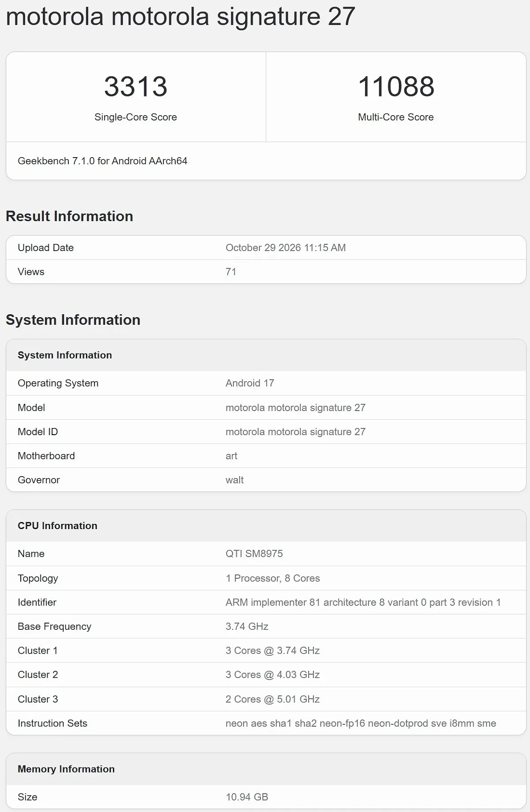Click 'Geekbench 7.1.0 for Android AArch64' text

tap(102, 161)
